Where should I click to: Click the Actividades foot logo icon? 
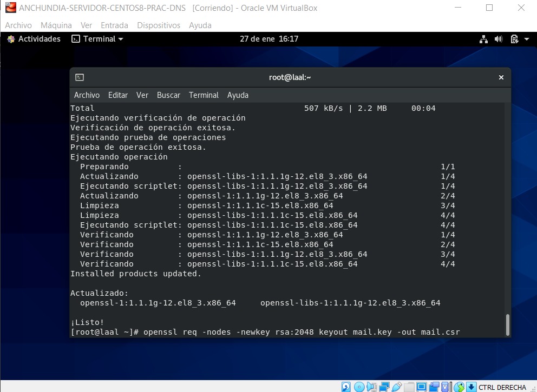pos(11,39)
